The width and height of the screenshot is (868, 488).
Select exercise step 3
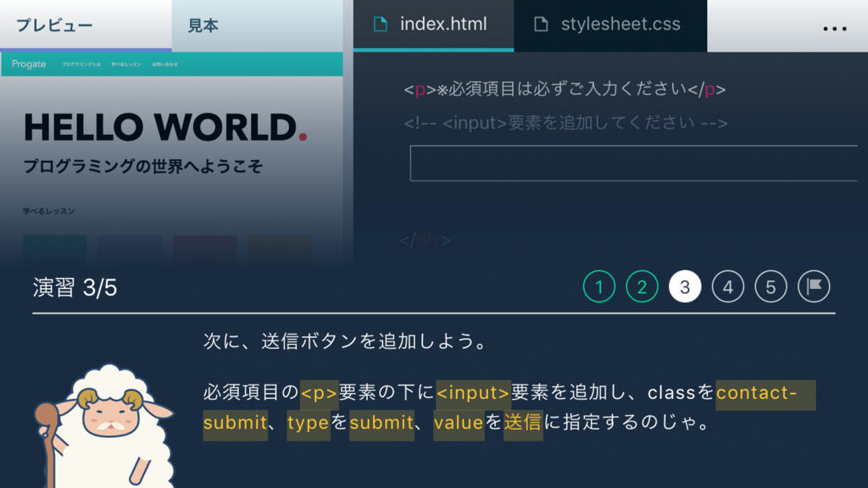[685, 286]
